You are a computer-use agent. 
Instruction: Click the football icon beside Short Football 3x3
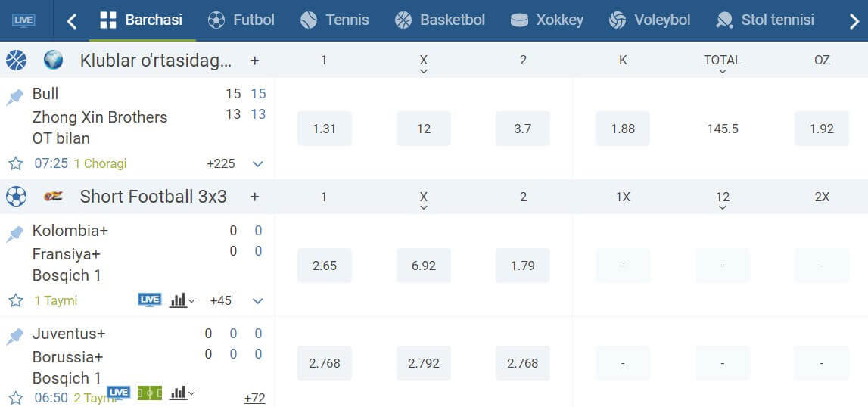(16, 196)
